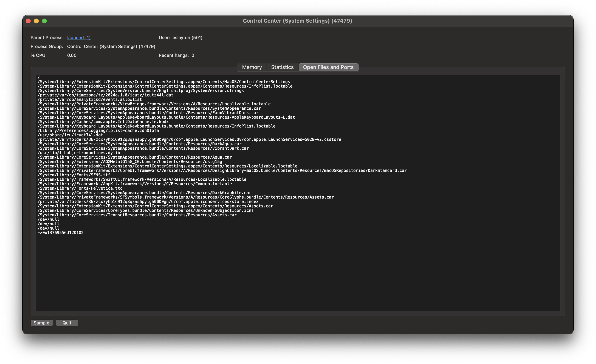This screenshot has width=596, height=364.
Task: Zoom the window with the green button
Action: (45, 21)
